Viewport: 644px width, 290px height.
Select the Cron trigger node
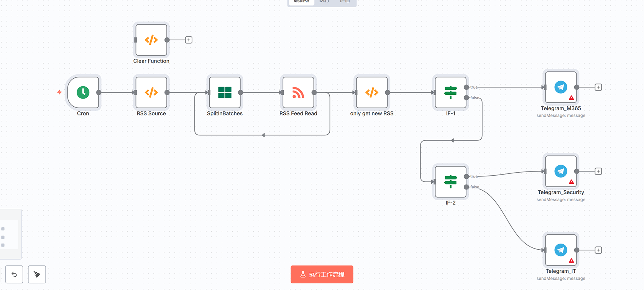83,92
